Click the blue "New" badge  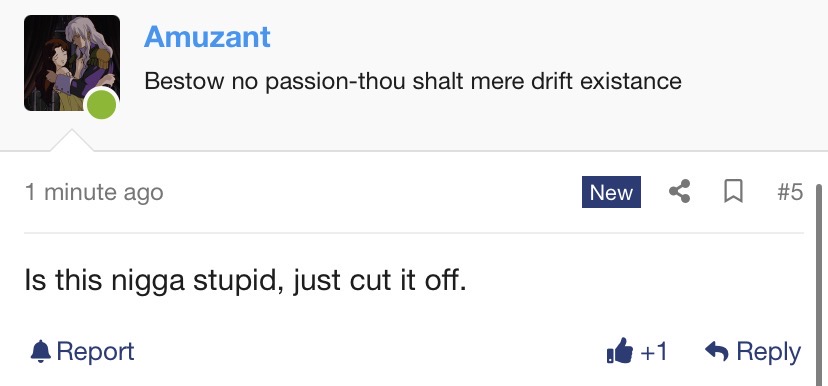coord(611,192)
